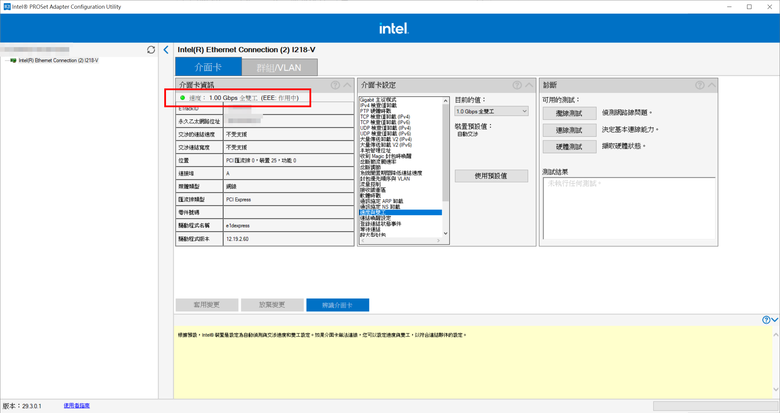Image resolution: width=780 pixels, height=413 pixels.
Task: Select the I218-V adapter in the left tree
Action: click(58, 60)
